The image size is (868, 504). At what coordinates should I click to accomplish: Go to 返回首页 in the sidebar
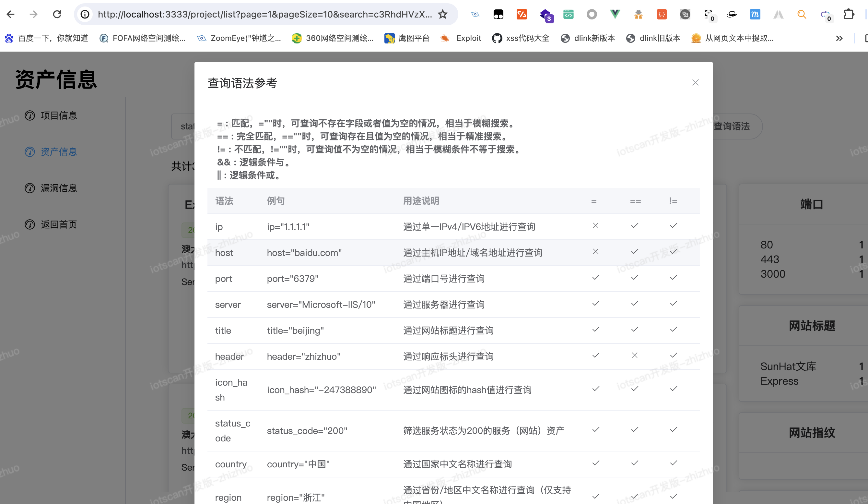[59, 224]
